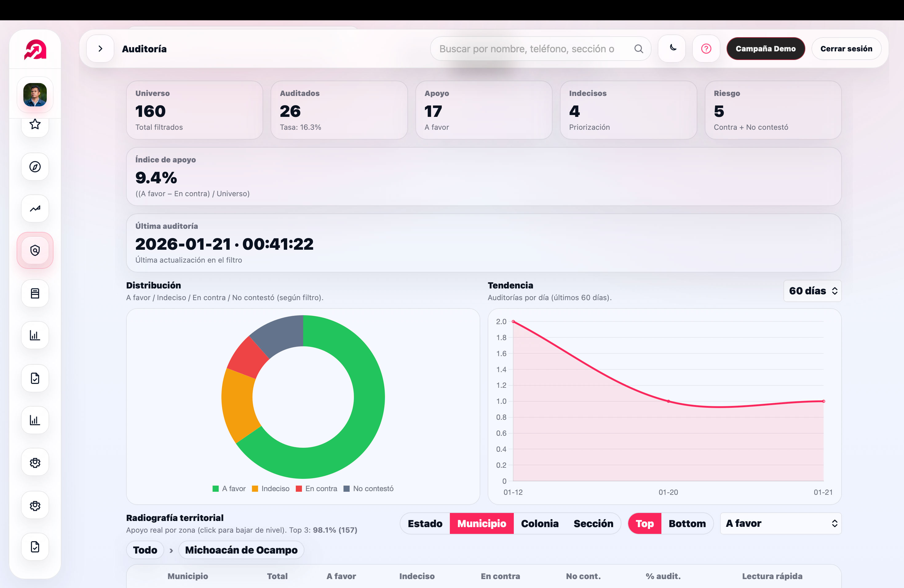Focus the search by name field

tap(541, 49)
